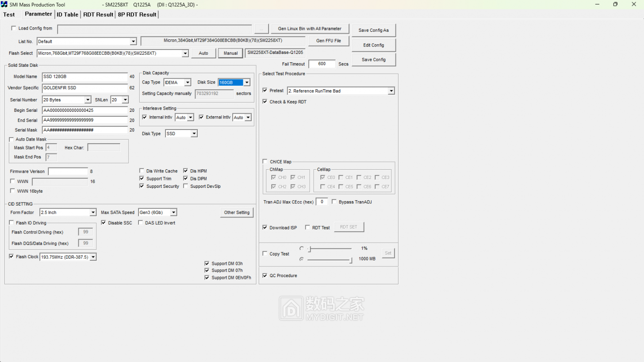Click the SMI Mass Production Tool app icon
The image size is (644, 362).
point(4,4)
